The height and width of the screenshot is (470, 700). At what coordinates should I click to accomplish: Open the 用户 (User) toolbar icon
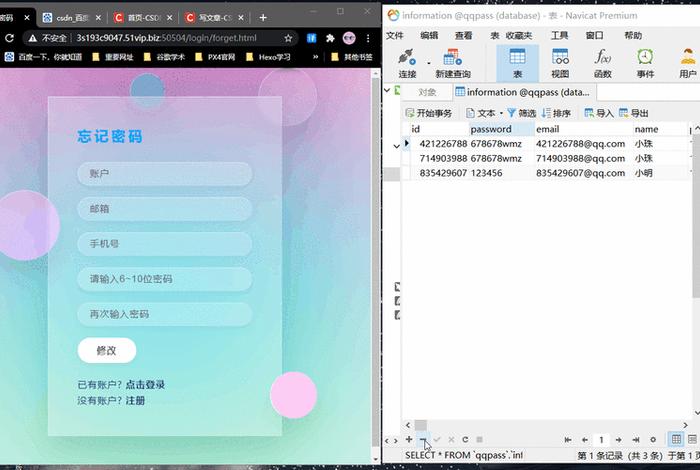(688, 64)
